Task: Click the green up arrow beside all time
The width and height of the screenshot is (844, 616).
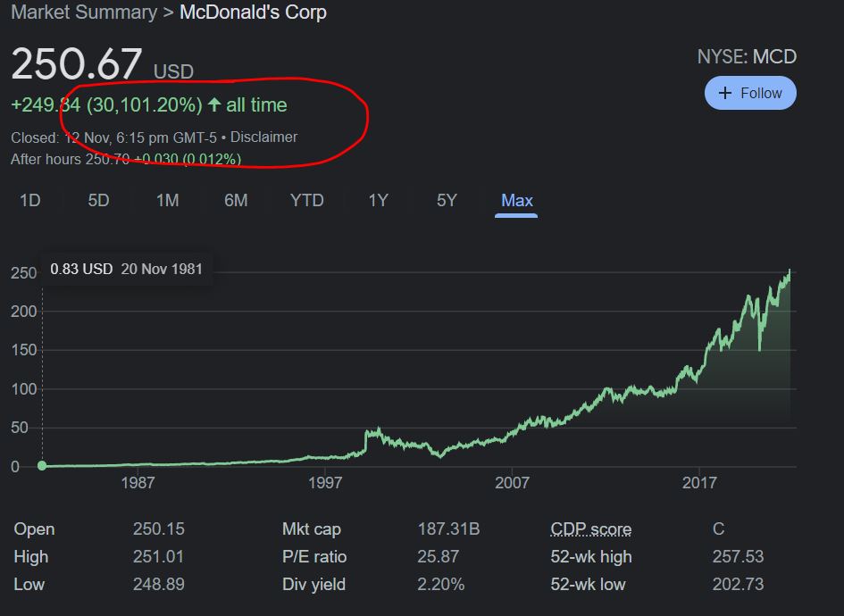Action: pyautogui.click(x=214, y=105)
